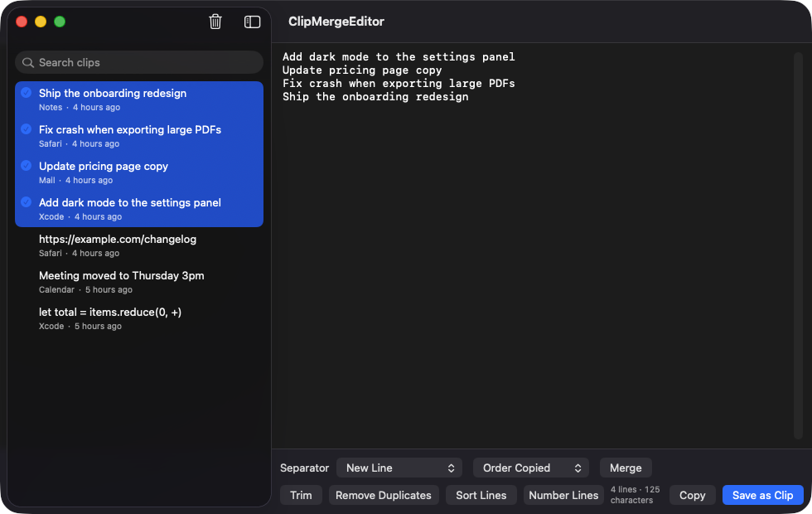Uncheck the Add dark mode clip

26,202
